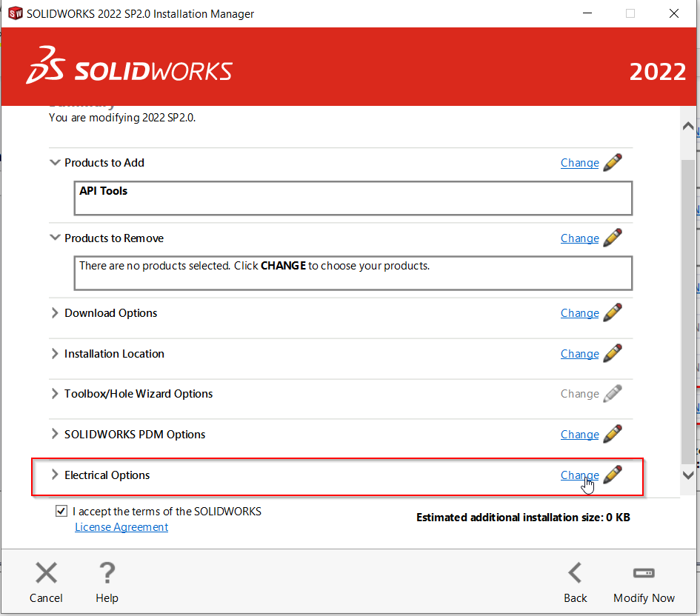
Task: Click the pencil icon for Electrical Options
Action: (x=612, y=475)
